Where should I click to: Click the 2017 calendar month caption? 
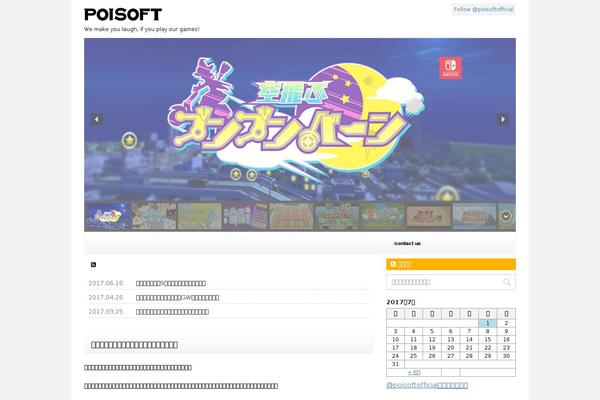(x=401, y=302)
